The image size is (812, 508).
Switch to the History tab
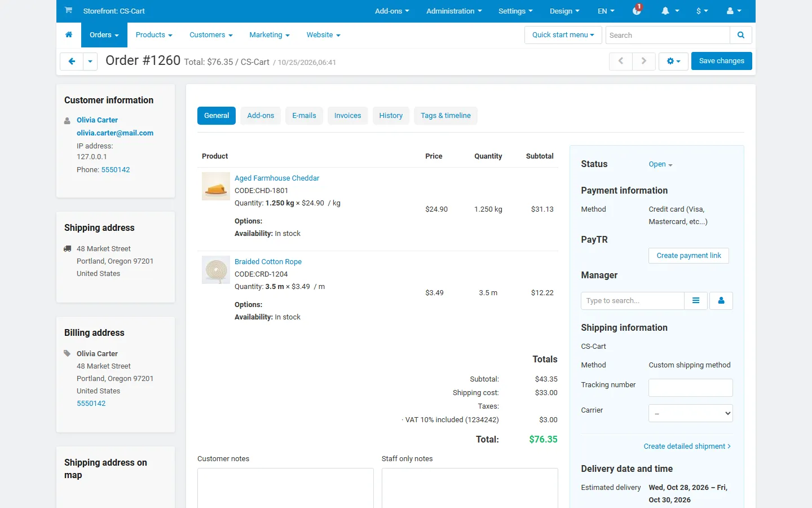[x=391, y=116]
